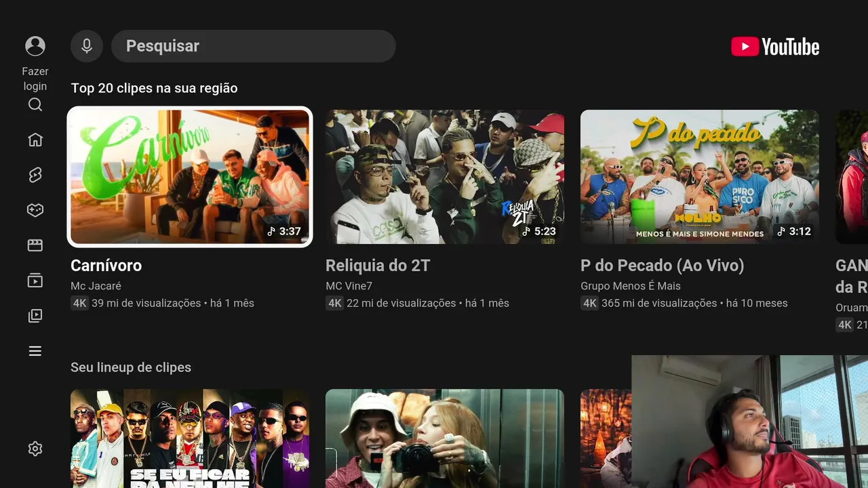This screenshot has height=488, width=868.
Task: Select channel Grupo Menos É Mais
Action: (631, 286)
